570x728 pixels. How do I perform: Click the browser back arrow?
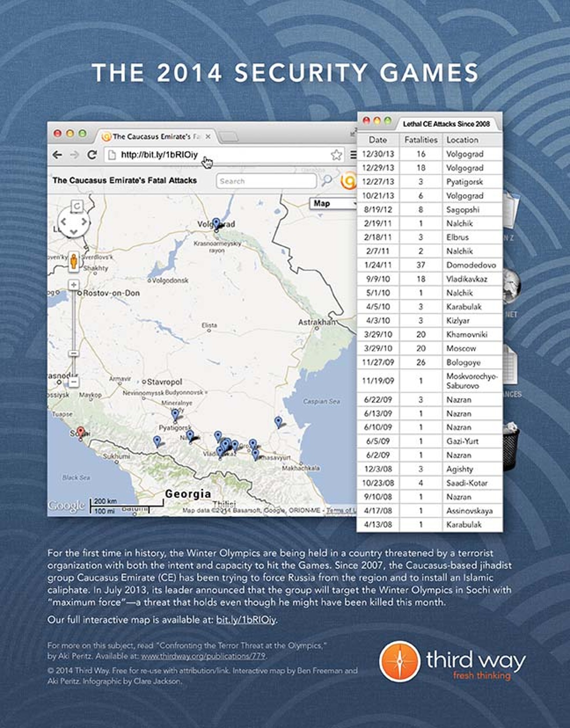pos(57,155)
